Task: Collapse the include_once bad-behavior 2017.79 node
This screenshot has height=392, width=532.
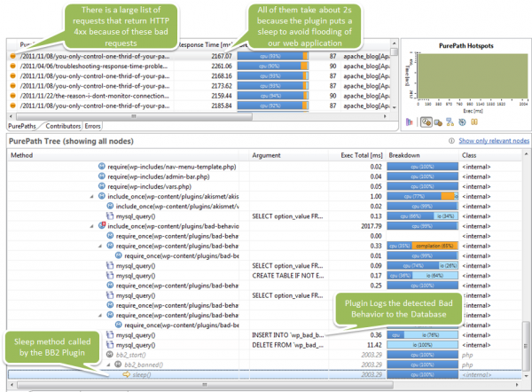Action: 92,226
